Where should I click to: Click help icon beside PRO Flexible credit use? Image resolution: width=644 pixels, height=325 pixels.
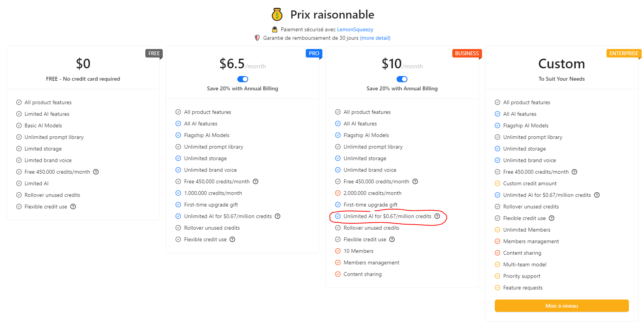click(232, 239)
